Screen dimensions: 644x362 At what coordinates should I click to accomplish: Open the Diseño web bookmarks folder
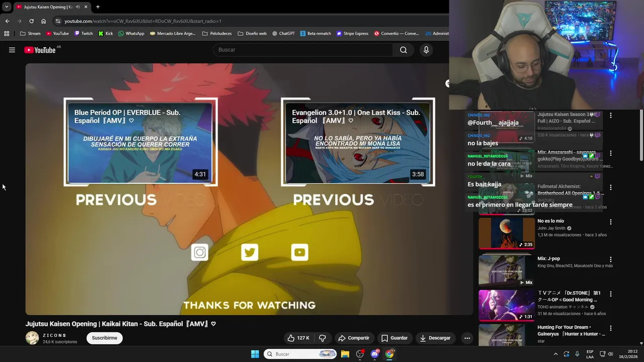[x=252, y=34]
